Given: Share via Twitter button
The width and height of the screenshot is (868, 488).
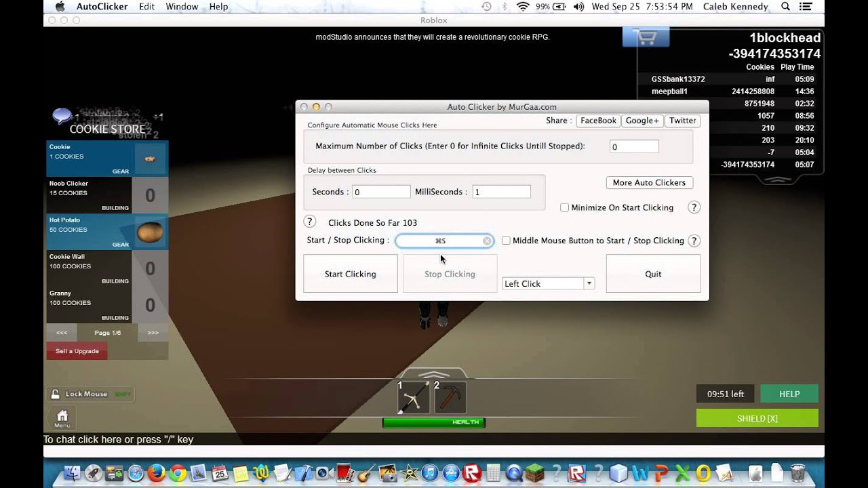Looking at the screenshot, I should tap(682, 121).
